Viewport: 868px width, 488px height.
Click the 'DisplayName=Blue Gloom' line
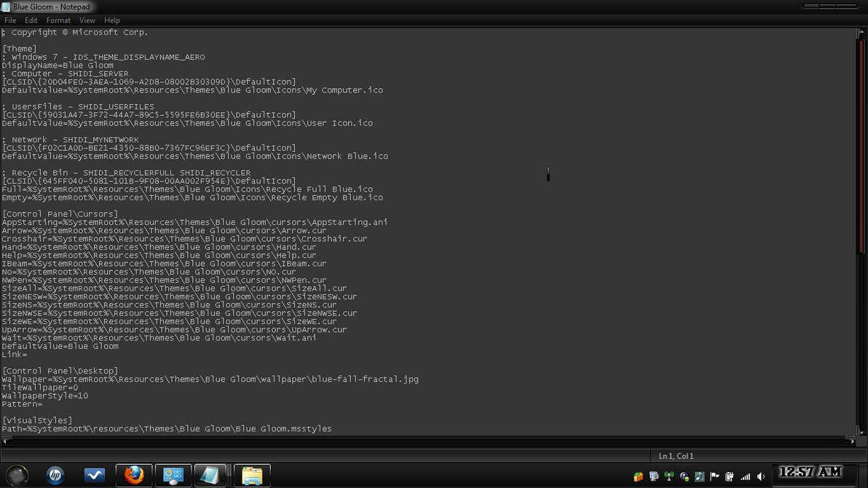coord(58,66)
